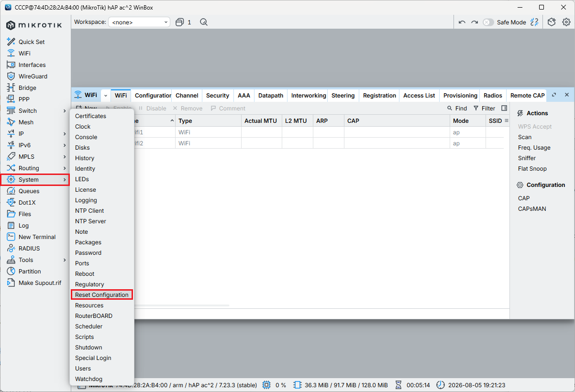The image size is (575, 392).
Task: Open RADIUS in the sidebar
Action: (29, 249)
